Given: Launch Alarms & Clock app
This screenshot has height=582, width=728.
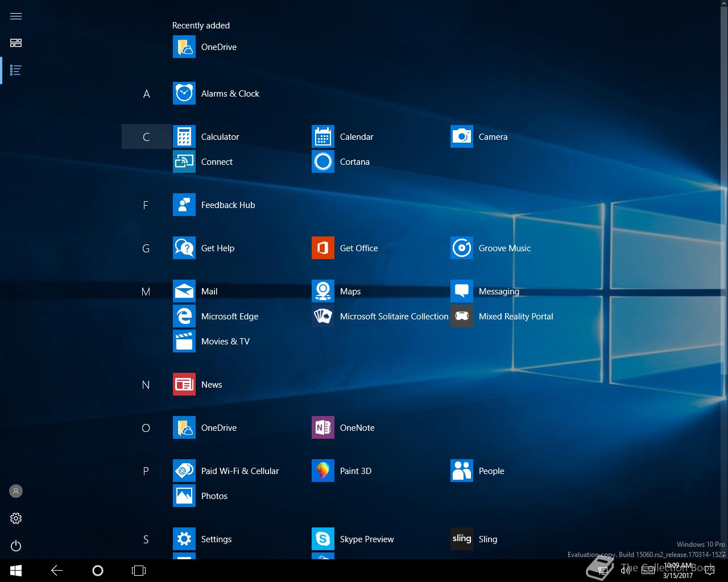Looking at the screenshot, I should click(216, 94).
